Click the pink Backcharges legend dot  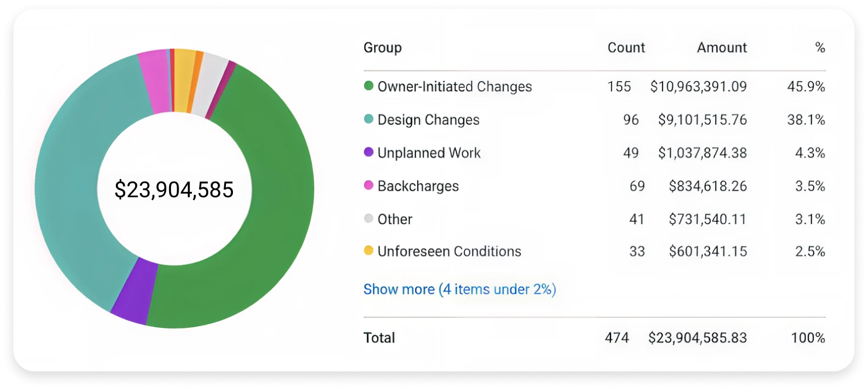369,186
